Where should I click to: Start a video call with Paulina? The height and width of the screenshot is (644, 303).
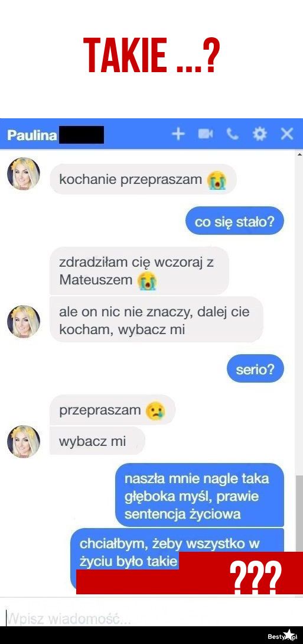[206, 134]
